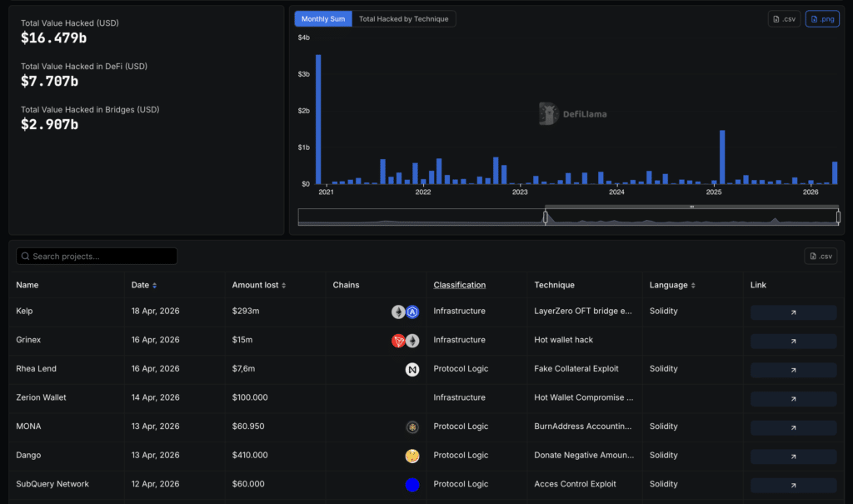853x504 pixels.
Task: Click the NEAR chain icon for Rhea Lend
Action: point(412,369)
